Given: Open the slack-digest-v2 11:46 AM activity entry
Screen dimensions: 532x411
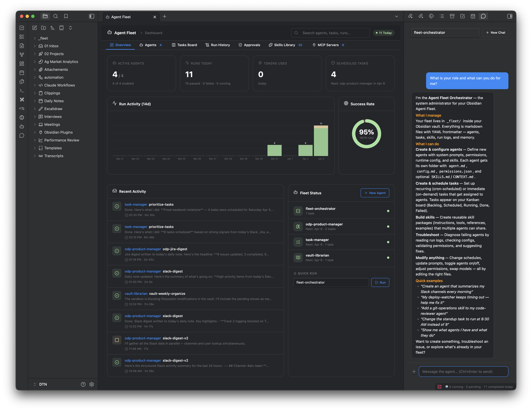Looking at the screenshot, I should pos(195,343).
